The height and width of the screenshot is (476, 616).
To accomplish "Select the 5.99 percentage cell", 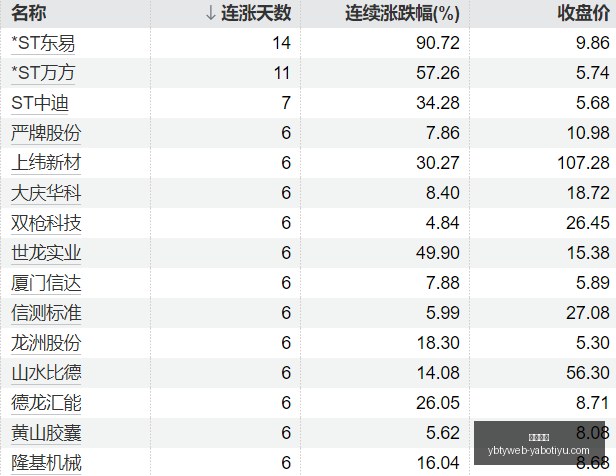I will 443,313.
